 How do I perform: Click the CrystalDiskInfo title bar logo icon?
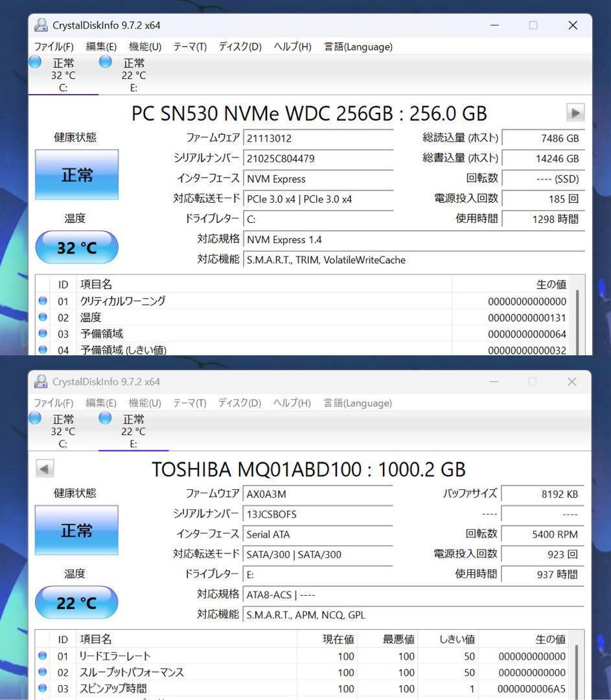(x=41, y=24)
